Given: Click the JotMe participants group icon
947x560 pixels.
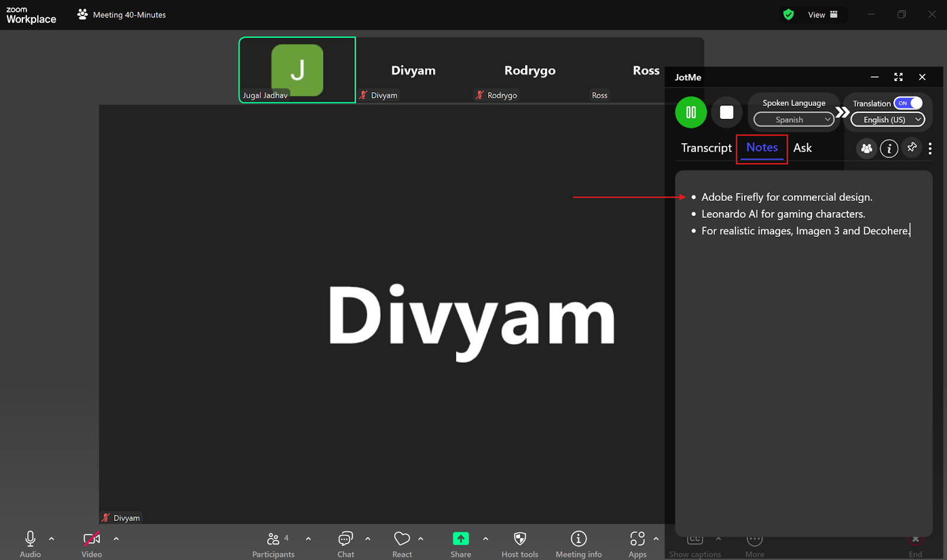Looking at the screenshot, I should pyautogui.click(x=867, y=149).
